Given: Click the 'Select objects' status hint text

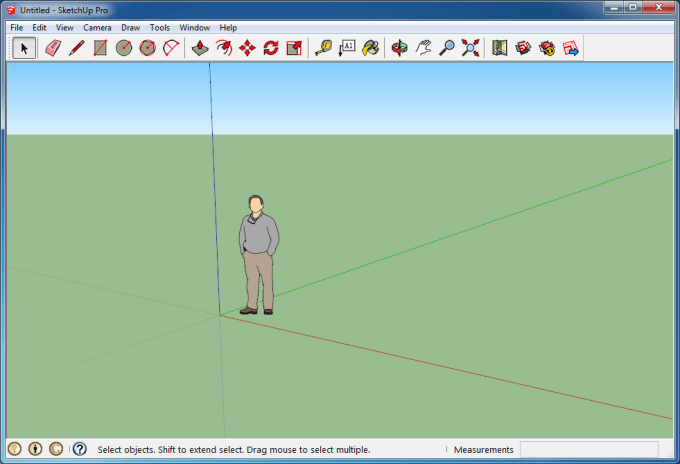Looking at the screenshot, I should tap(234, 450).
